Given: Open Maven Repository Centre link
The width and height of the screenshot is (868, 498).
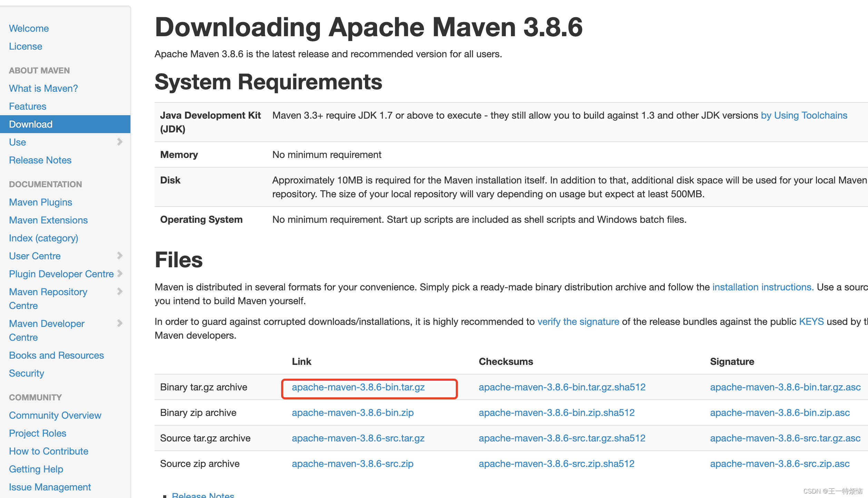Looking at the screenshot, I should click(x=48, y=299).
